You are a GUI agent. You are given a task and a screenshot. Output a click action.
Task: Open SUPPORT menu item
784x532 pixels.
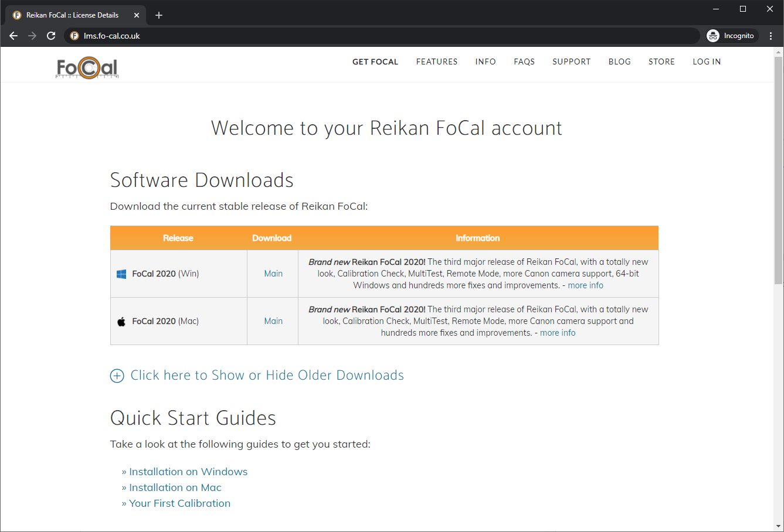[x=571, y=62]
